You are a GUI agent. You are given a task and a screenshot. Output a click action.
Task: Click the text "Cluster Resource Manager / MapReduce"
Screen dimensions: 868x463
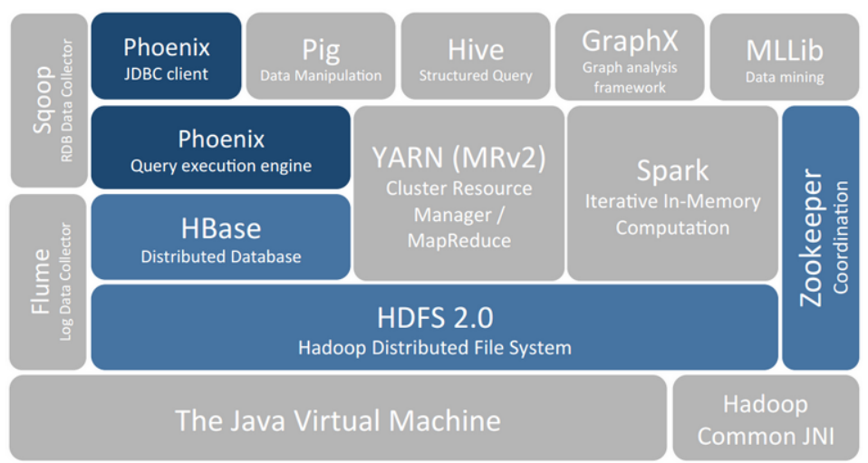click(x=458, y=215)
